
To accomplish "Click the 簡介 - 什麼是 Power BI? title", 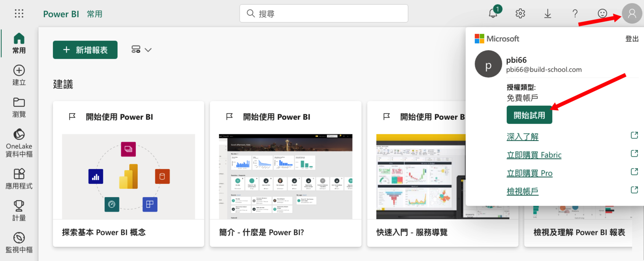I will tap(262, 233).
